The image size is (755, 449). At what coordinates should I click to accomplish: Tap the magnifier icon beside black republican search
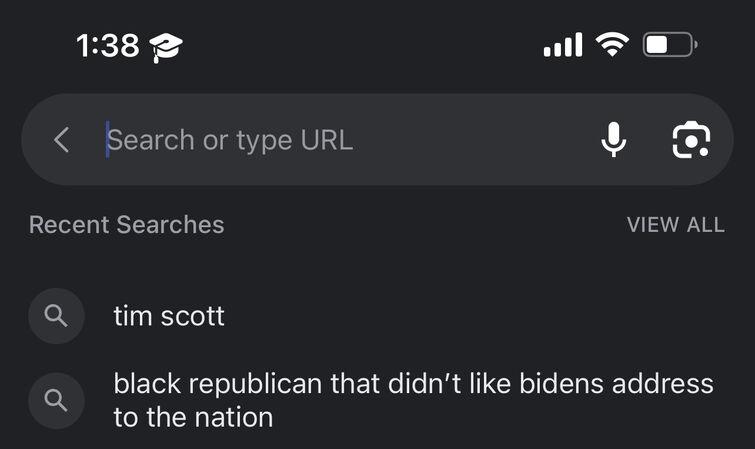click(x=56, y=400)
